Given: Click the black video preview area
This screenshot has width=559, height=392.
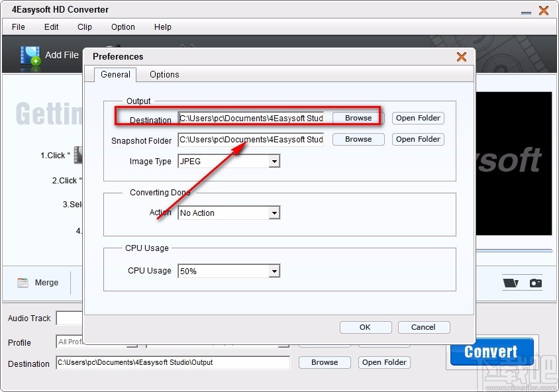Looking at the screenshot, I should tap(514, 164).
